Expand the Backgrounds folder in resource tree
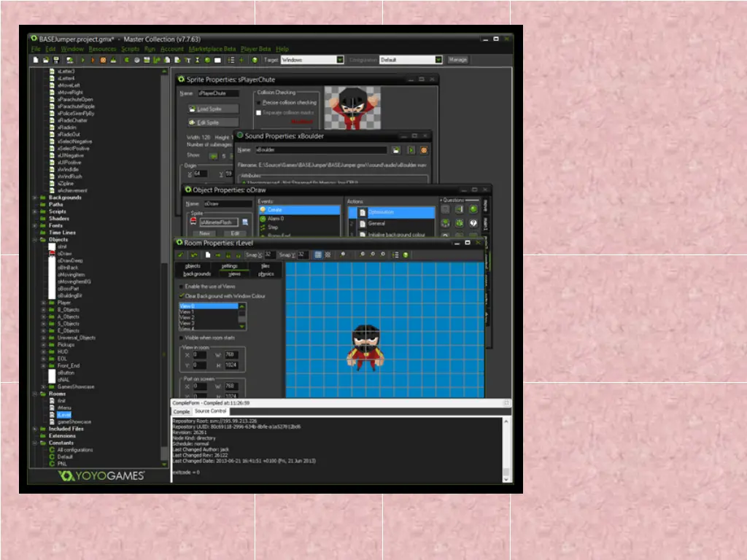Image resolution: width=747 pixels, height=560 pixels. click(35, 198)
